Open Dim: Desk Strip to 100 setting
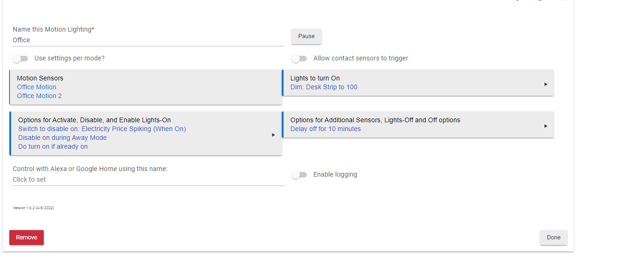Viewport: 644px width, 264px height. pyautogui.click(x=324, y=87)
